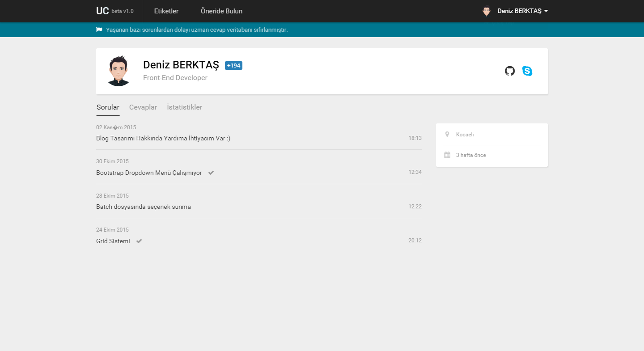
Task: Switch to the Cevaplar tab
Action: pos(143,107)
